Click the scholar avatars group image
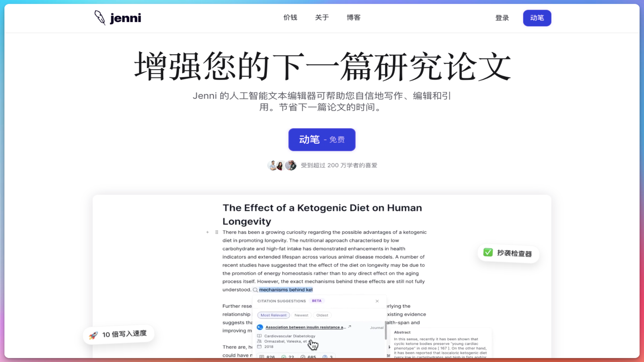This screenshot has width=644, height=362. (x=282, y=165)
